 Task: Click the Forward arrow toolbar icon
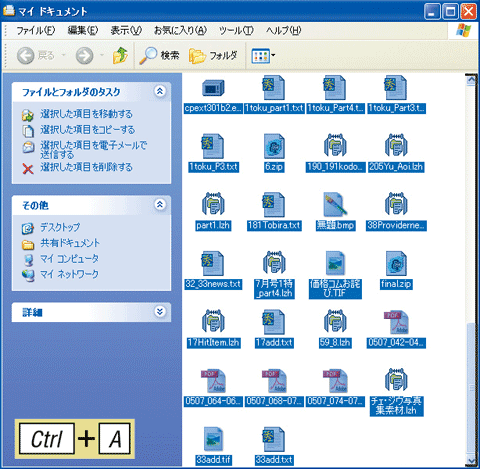coord(84,55)
